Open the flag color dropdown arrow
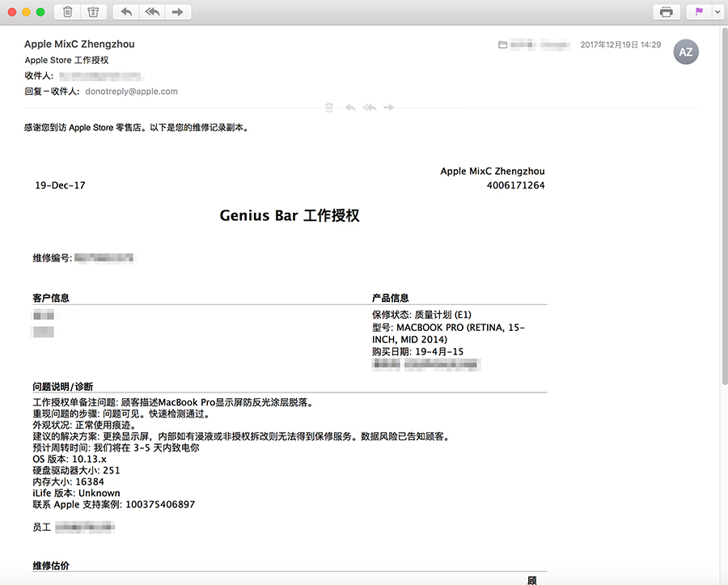The image size is (728, 585). point(717,12)
